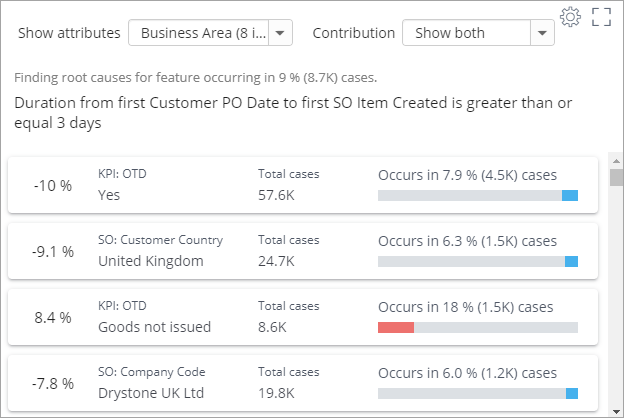
Task: Select the KPI: OTD Yes root cause card
Action: coord(303,185)
